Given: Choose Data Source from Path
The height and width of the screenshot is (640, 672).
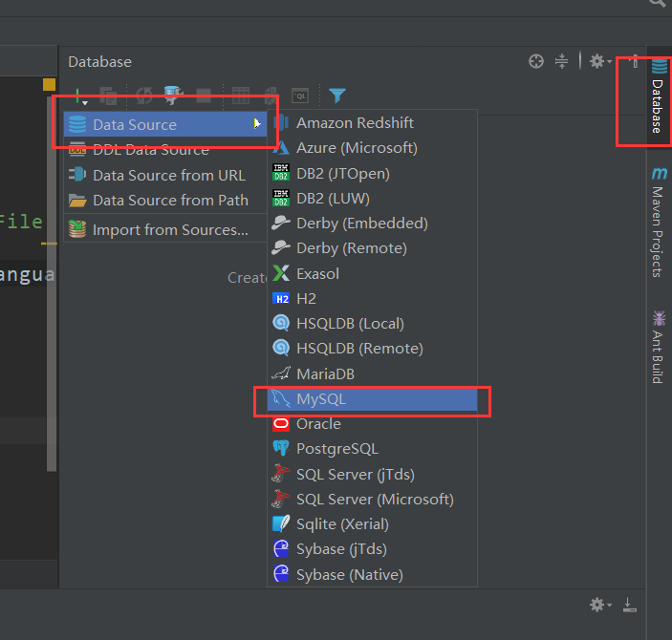Looking at the screenshot, I should coord(165,200).
